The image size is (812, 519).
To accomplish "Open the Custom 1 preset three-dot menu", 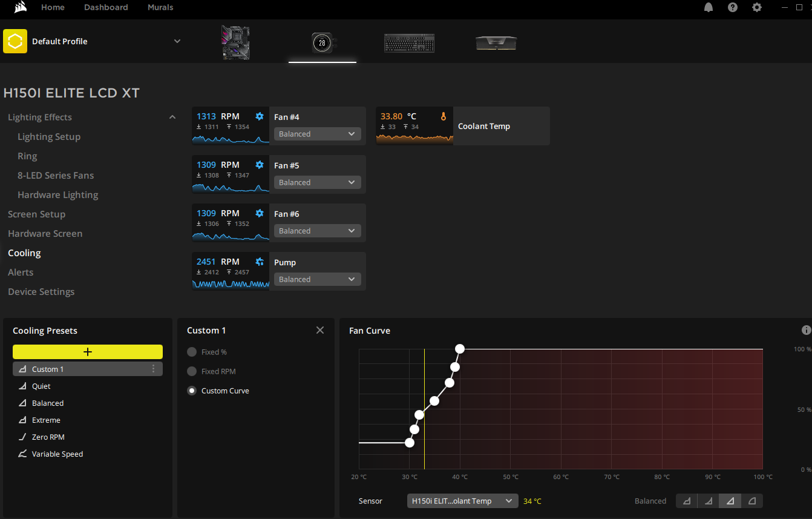I will pyautogui.click(x=153, y=369).
